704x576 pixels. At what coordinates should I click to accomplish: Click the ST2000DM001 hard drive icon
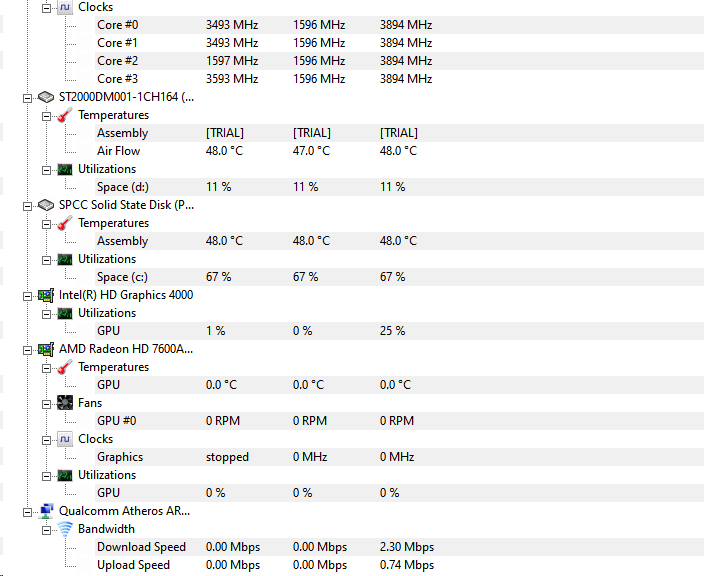[x=45, y=97]
